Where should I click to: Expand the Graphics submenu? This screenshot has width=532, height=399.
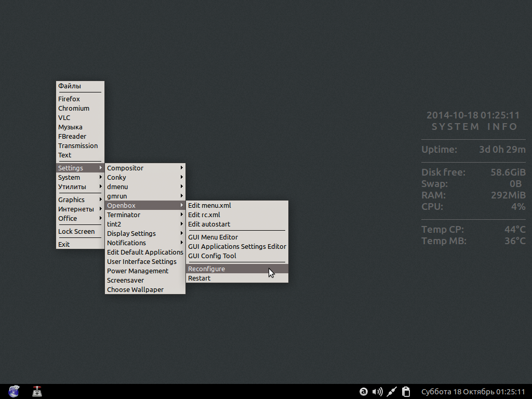click(x=80, y=199)
